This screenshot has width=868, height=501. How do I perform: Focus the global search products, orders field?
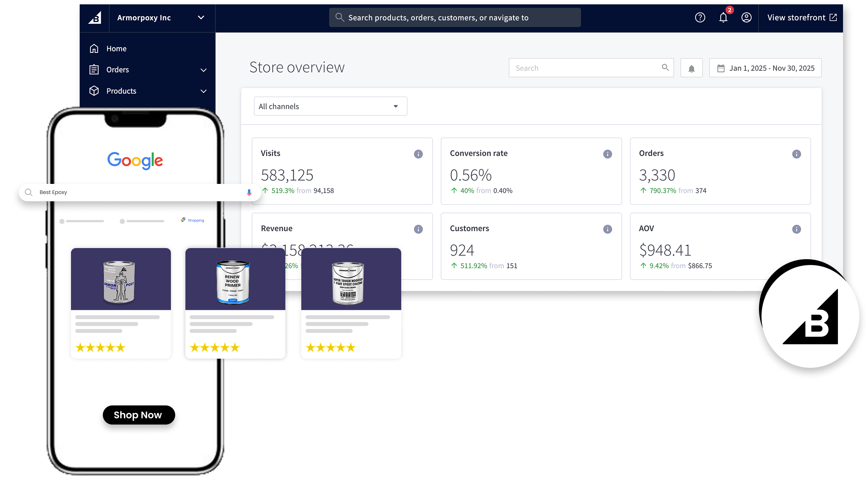455,17
